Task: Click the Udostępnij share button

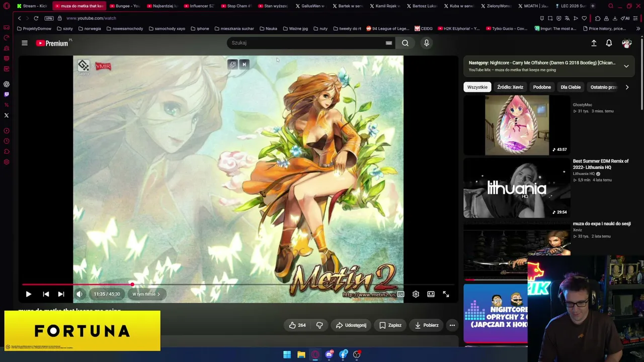Action: pos(351,325)
